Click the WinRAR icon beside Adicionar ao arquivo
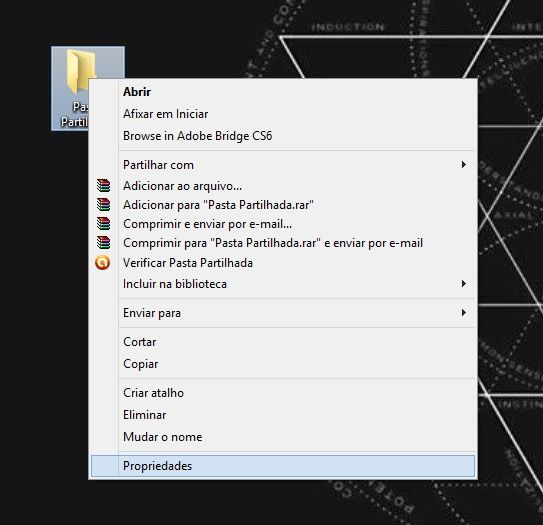Image resolution: width=543 pixels, height=525 pixels. [x=103, y=186]
